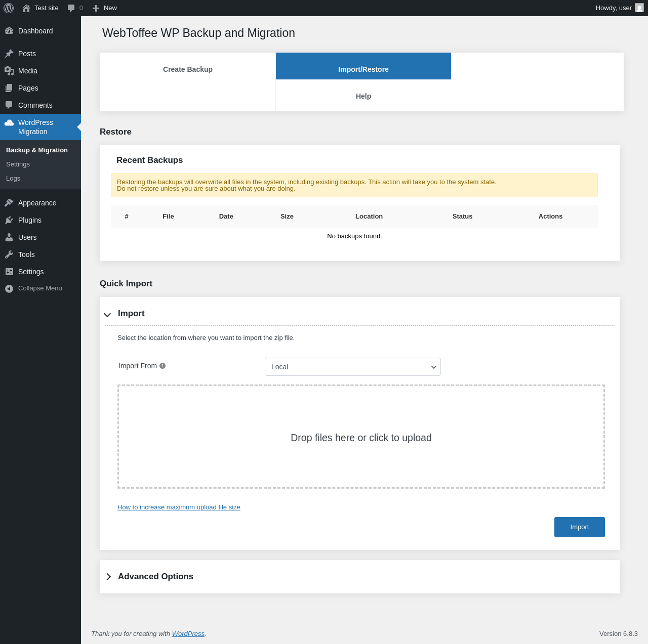The width and height of the screenshot is (648, 644).
Task: Open the Users menu
Action: pos(40,237)
